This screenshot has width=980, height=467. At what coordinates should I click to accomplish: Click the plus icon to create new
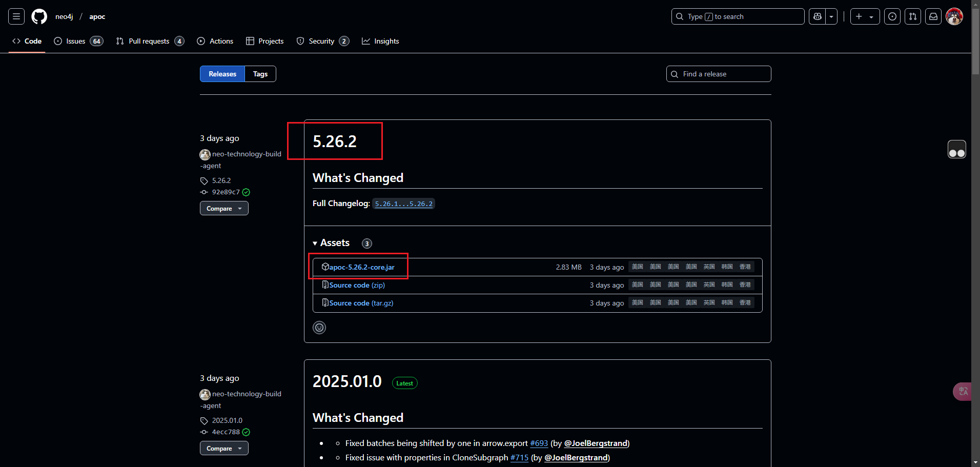[859, 16]
